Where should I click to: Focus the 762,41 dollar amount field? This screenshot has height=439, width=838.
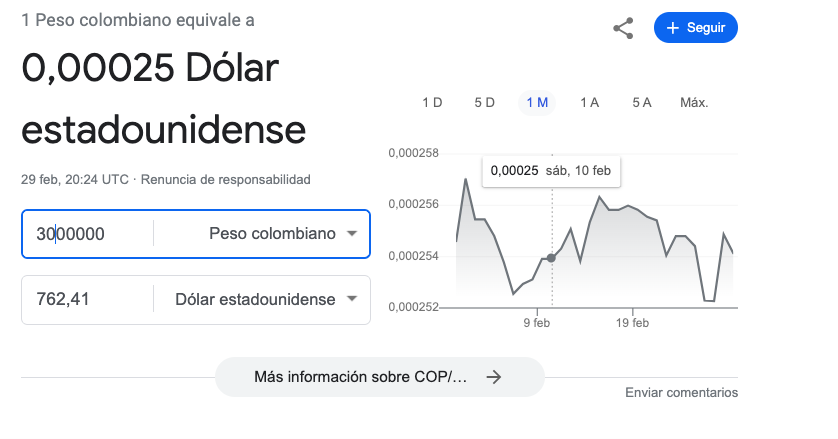(x=88, y=299)
